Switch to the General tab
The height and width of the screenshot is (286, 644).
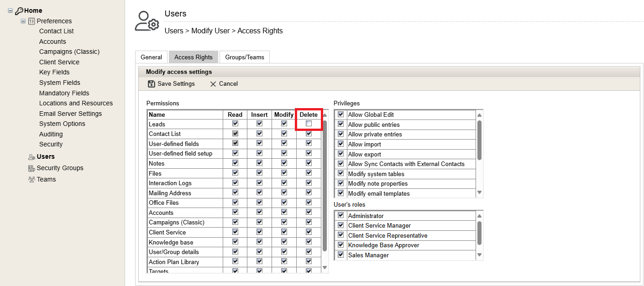[151, 57]
